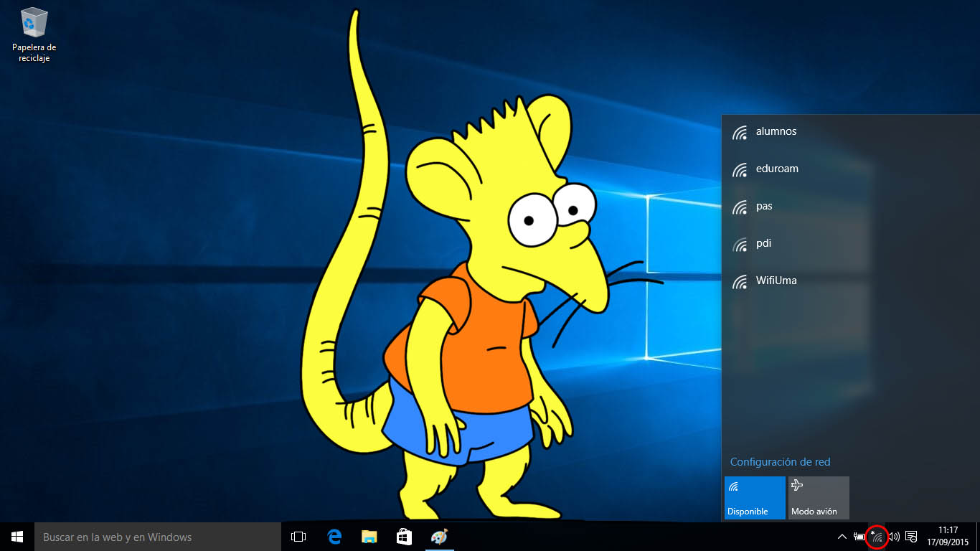Select the alumnos Wi-Fi network
This screenshot has height=551, width=980.
tap(850, 132)
